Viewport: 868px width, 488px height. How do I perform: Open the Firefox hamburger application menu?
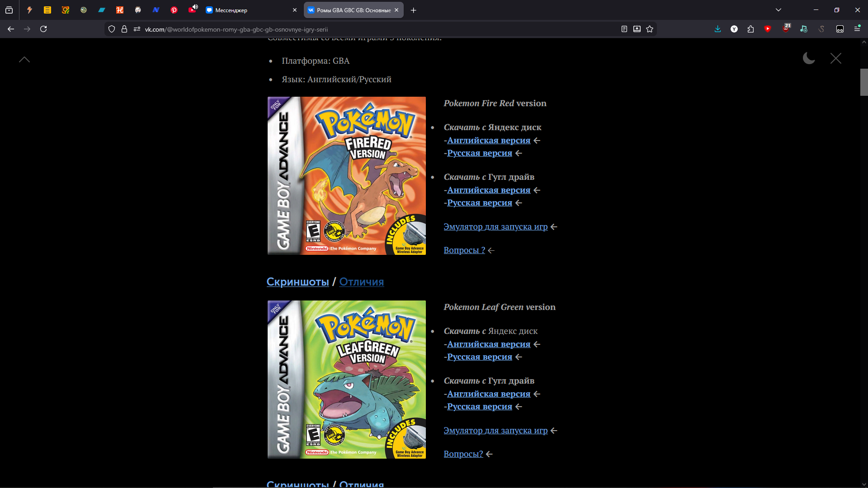coord(857,29)
